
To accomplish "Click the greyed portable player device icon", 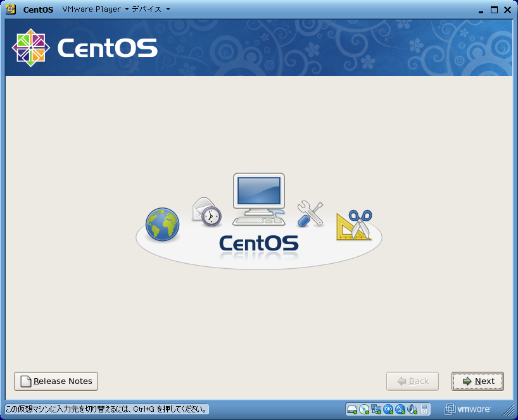I will click(x=424, y=409).
